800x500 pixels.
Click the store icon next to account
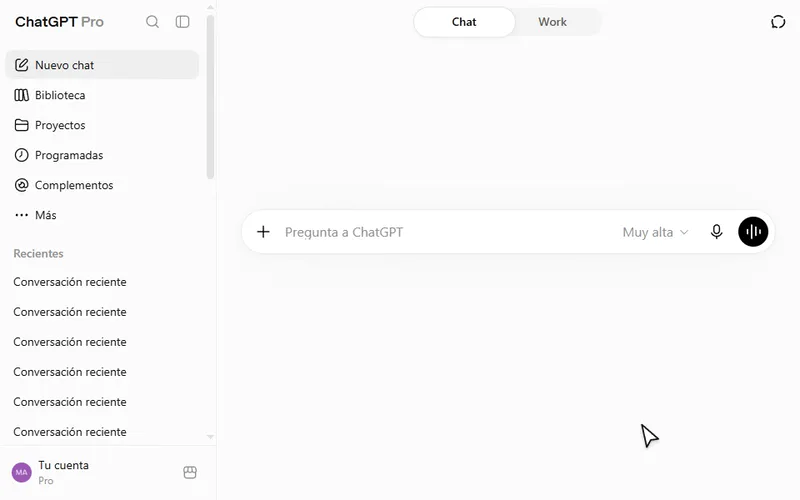(190, 472)
